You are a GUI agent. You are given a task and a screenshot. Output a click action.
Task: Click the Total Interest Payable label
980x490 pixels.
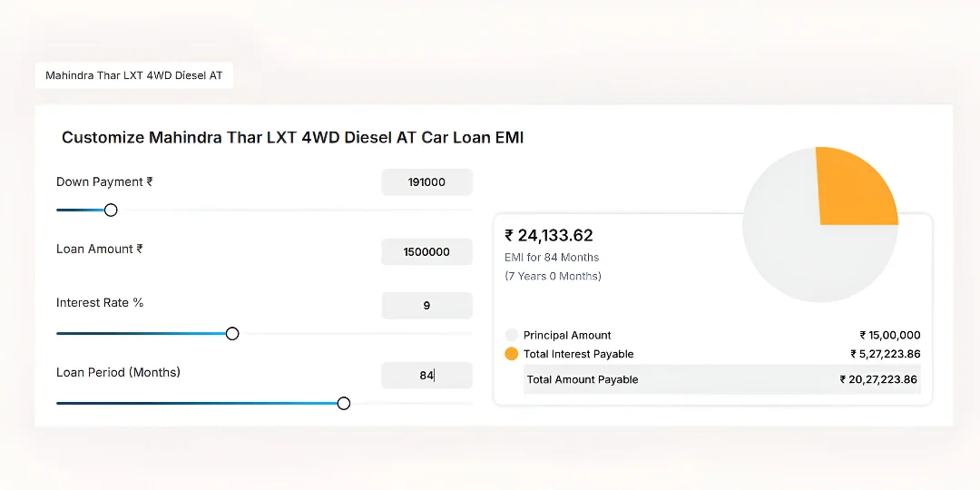click(578, 354)
